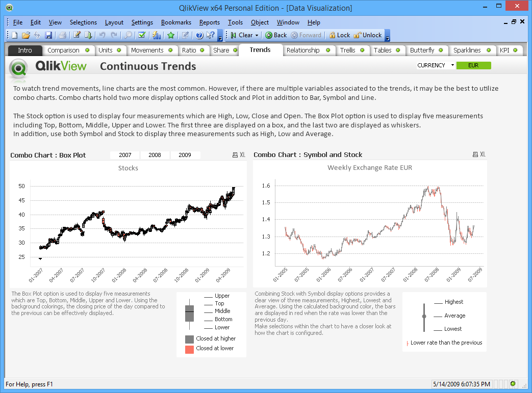Toggle the 2009 year selection

[185, 155]
